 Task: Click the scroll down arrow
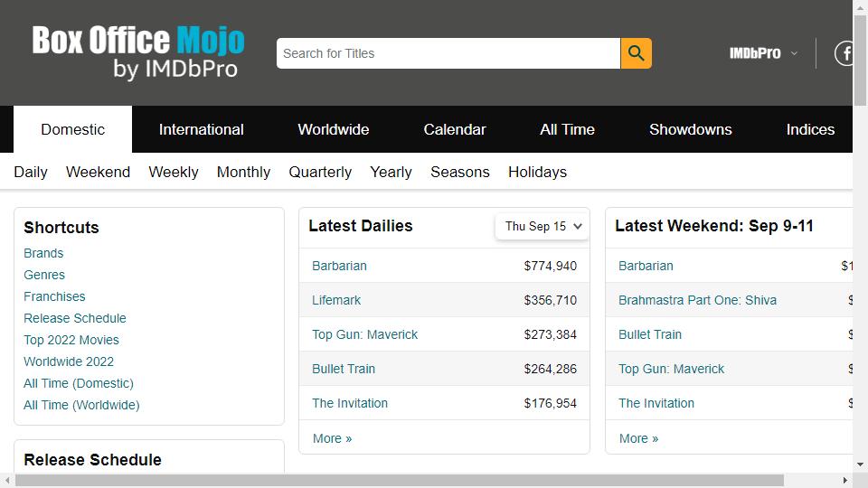point(860,465)
